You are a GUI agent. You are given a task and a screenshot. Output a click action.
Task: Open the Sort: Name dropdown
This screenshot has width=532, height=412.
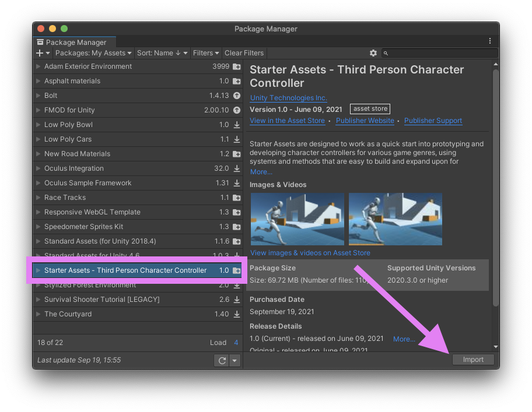[162, 53]
